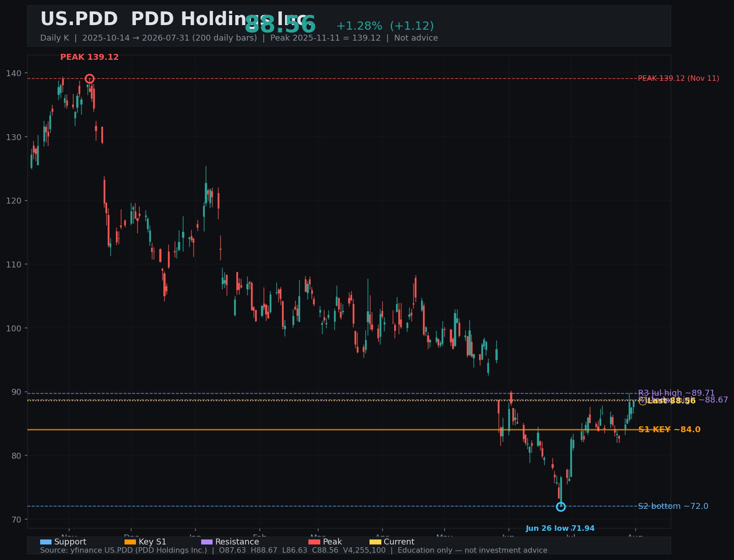The image size is (734, 560).
Task: Click the blue Support legend swatch
Action: [x=46, y=542]
